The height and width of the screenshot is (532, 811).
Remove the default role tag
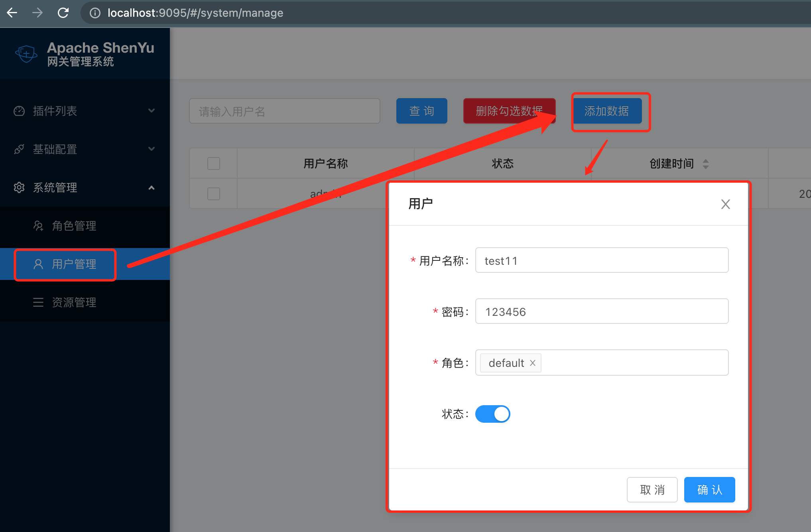533,363
